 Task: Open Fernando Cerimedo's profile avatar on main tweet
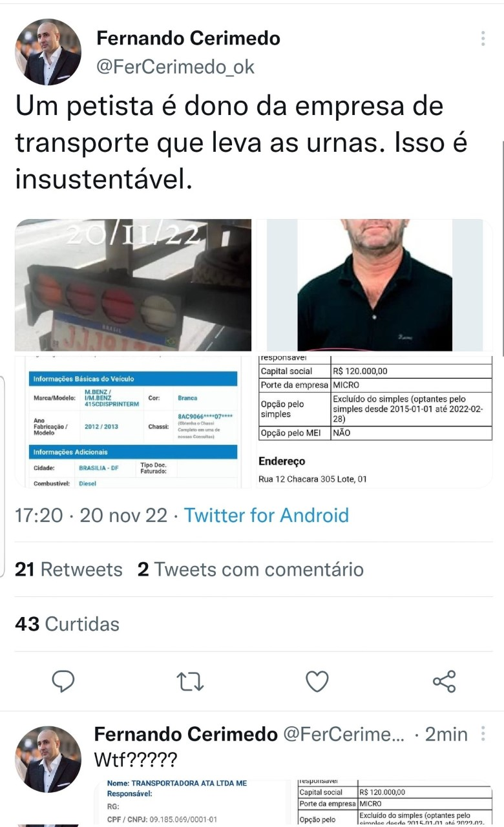(48, 52)
